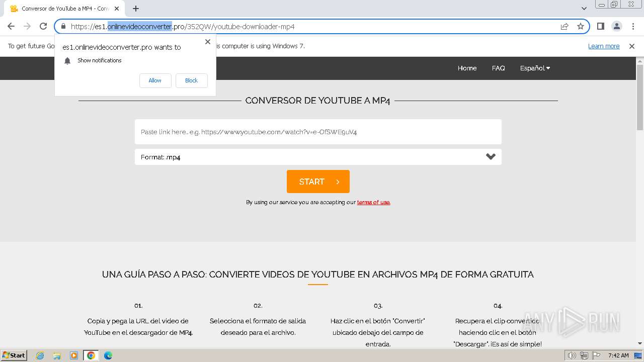Click the orange START button
Image resolution: width=644 pixels, height=362 pixels.
[x=318, y=182]
